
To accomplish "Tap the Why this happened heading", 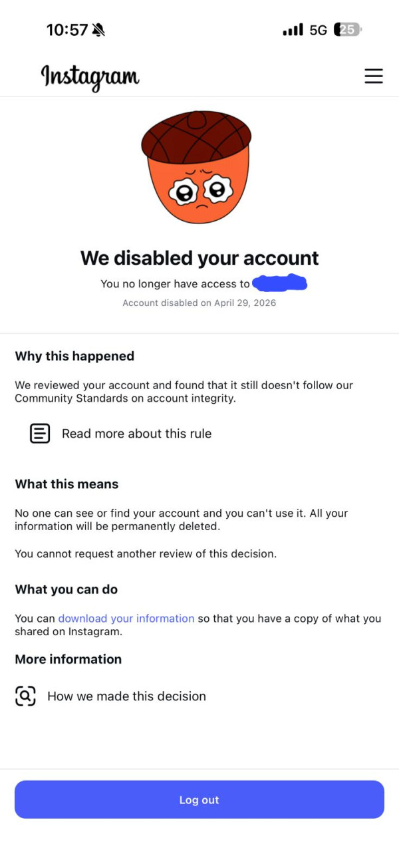I will [x=74, y=357].
